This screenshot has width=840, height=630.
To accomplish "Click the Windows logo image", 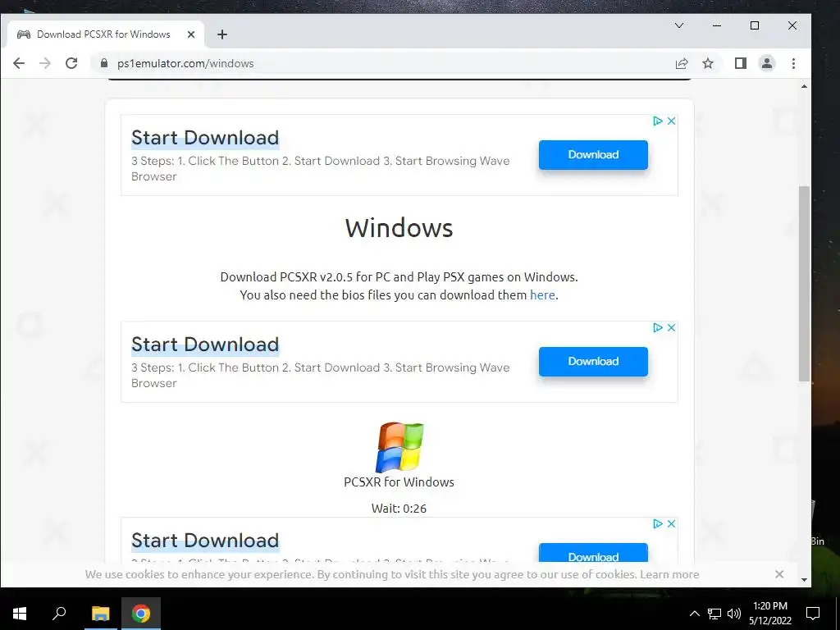I will (x=399, y=447).
